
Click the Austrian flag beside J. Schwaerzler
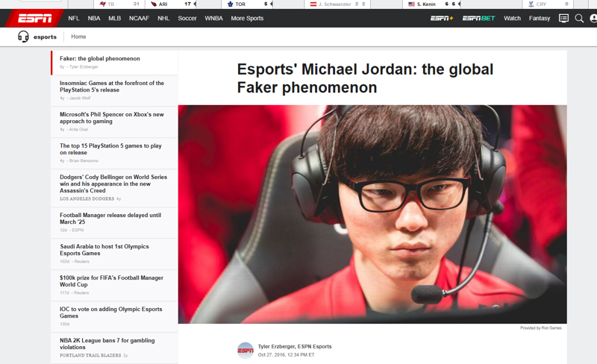pos(313,4)
